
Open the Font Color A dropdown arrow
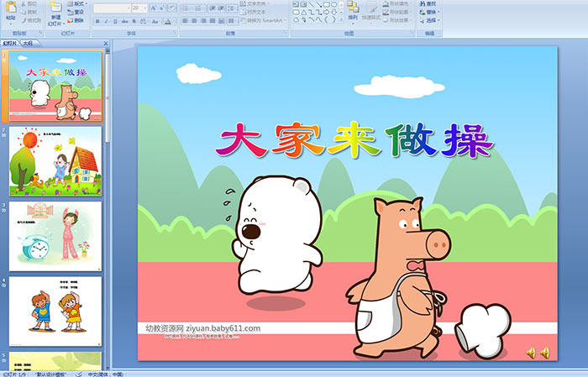[x=174, y=22]
